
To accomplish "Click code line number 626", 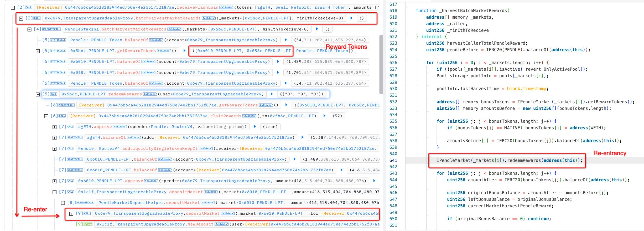I will pyautogui.click(x=393, y=63).
